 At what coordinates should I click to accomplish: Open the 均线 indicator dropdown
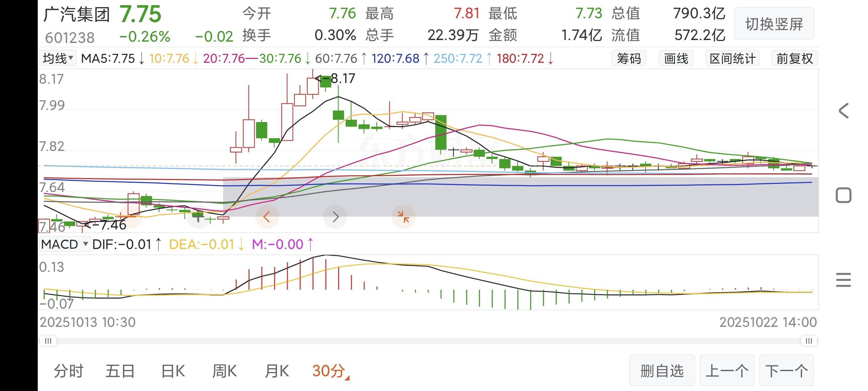point(58,58)
